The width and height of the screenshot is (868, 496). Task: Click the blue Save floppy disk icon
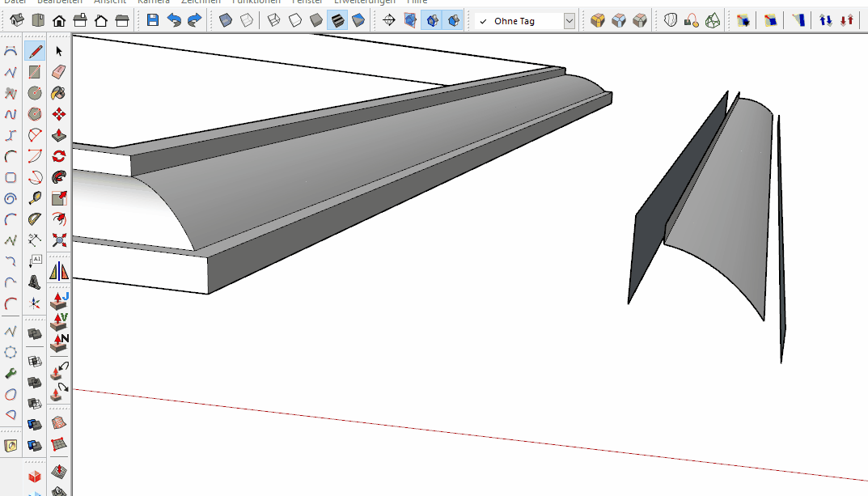tap(153, 20)
